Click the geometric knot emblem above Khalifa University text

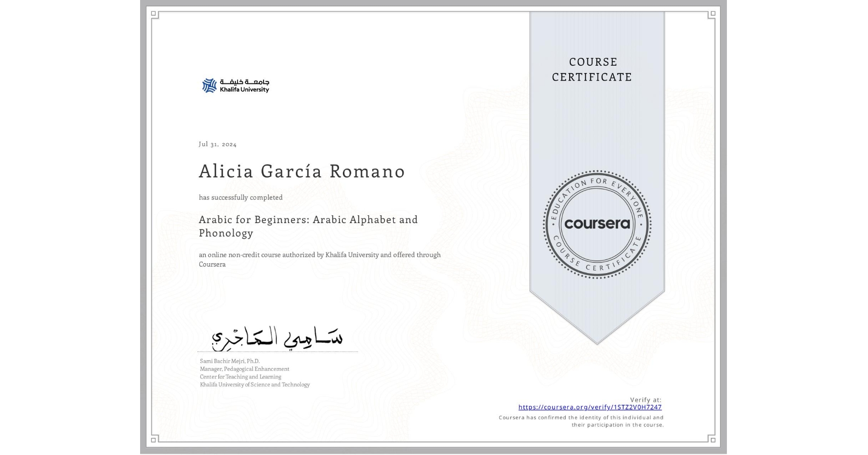pos(209,84)
